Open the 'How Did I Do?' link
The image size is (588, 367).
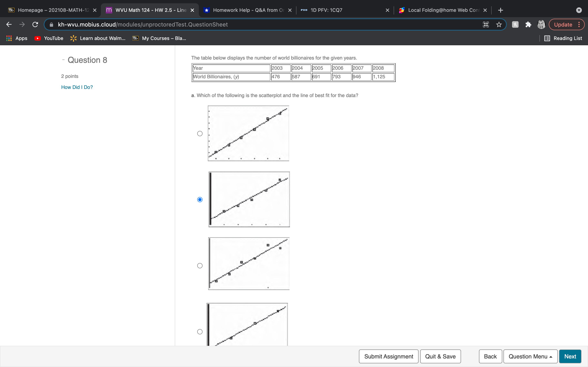point(77,87)
